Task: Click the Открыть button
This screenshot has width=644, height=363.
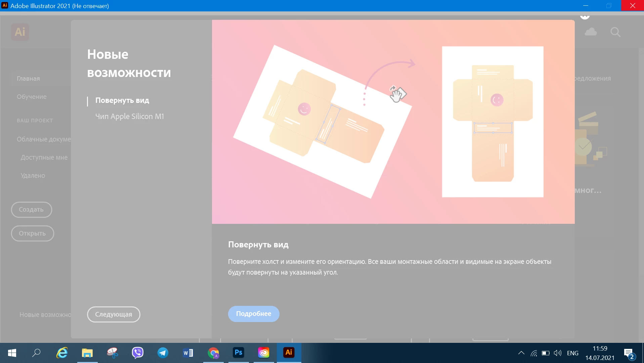Action: [32, 234]
